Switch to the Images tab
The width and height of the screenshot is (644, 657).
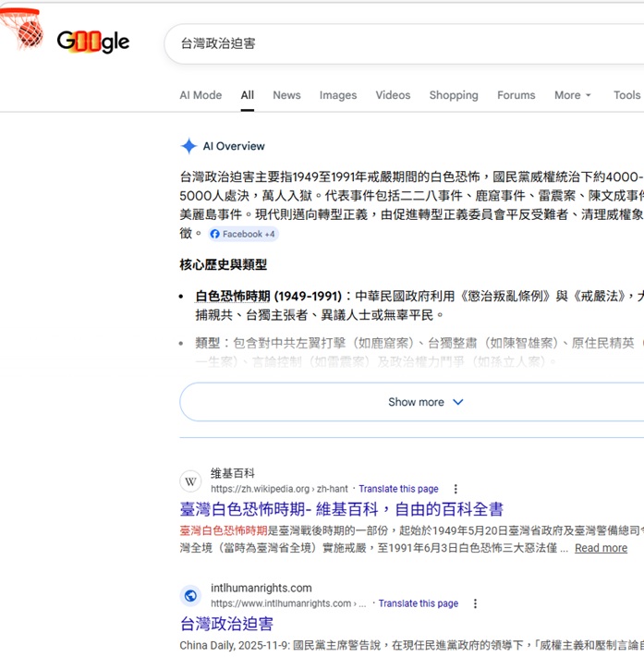338,95
